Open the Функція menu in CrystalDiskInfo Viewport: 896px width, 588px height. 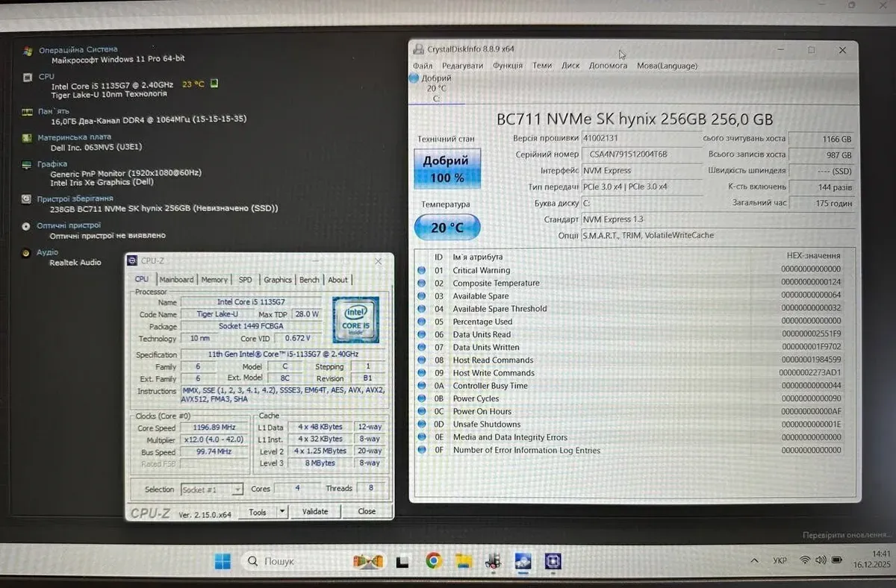(508, 66)
